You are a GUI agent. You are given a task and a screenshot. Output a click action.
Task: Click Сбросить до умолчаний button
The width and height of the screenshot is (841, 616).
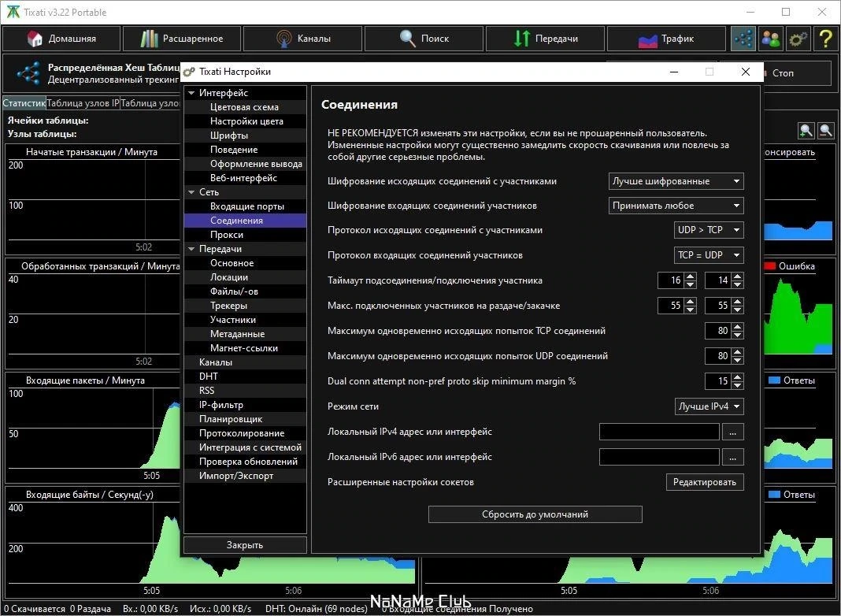point(535,514)
